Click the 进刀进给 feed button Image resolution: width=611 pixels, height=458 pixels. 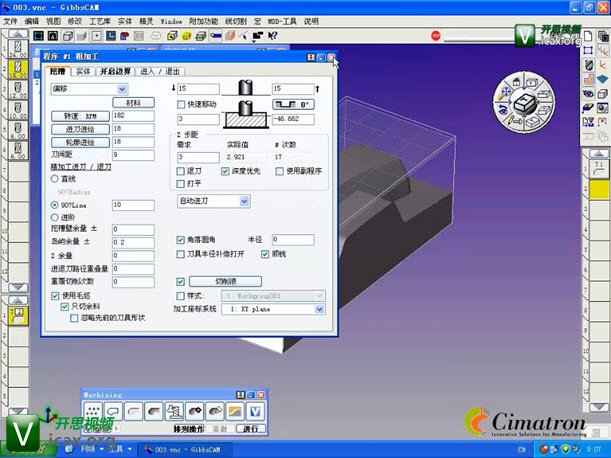[81, 129]
